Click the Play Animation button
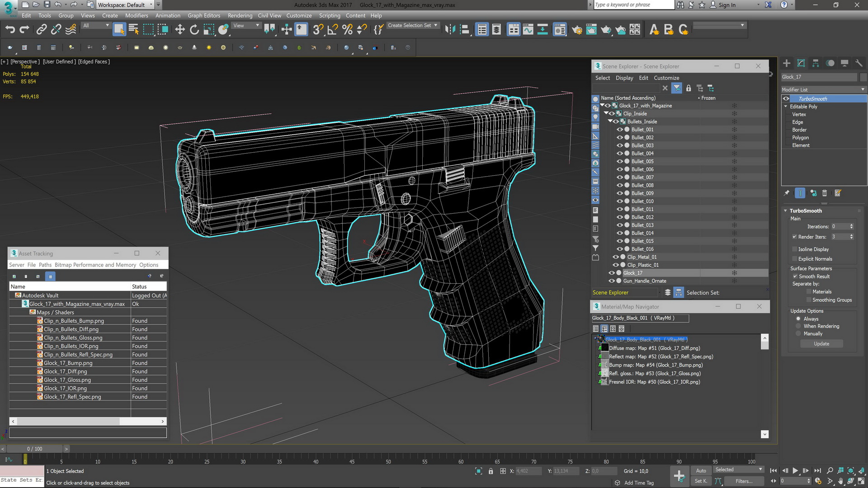The height and width of the screenshot is (488, 868). [x=795, y=471]
